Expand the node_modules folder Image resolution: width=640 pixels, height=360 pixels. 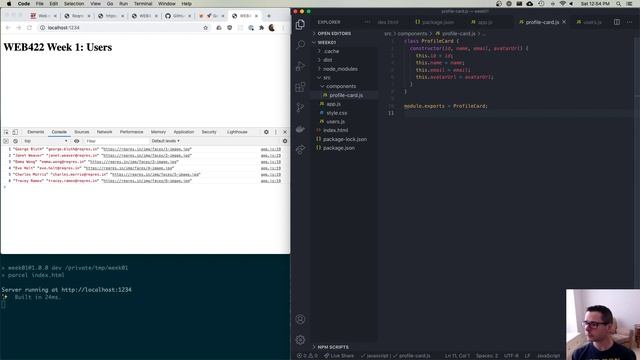(340, 69)
